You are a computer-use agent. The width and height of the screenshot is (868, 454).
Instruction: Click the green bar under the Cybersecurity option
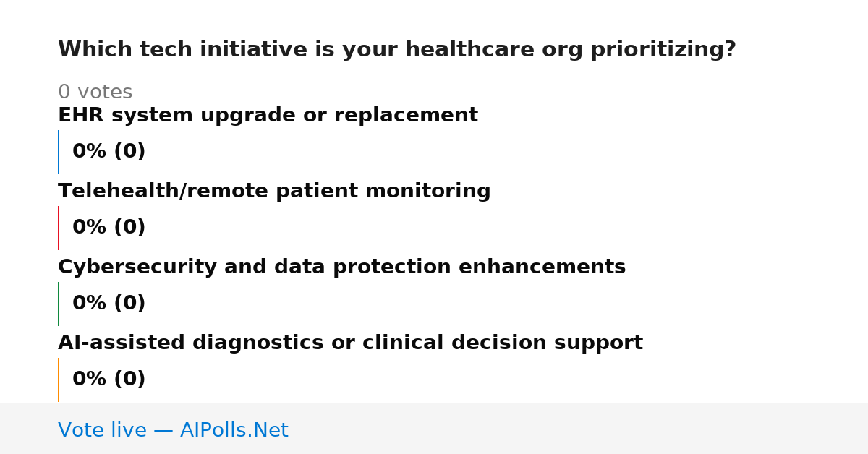click(58, 304)
